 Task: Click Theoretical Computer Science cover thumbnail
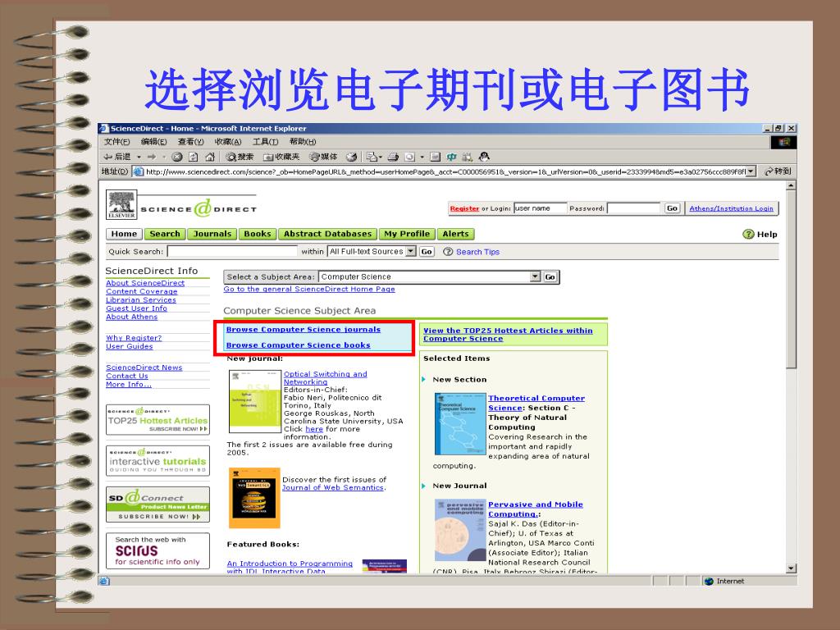click(x=460, y=424)
